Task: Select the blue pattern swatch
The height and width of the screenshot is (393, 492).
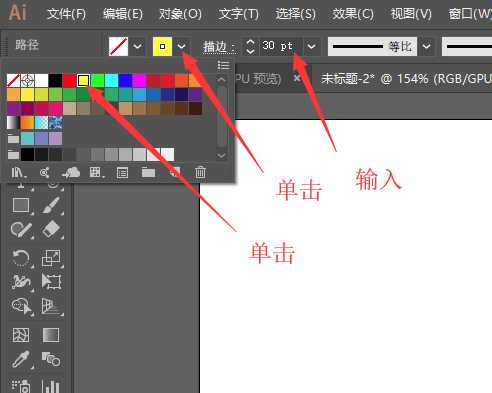Action: pos(55,123)
